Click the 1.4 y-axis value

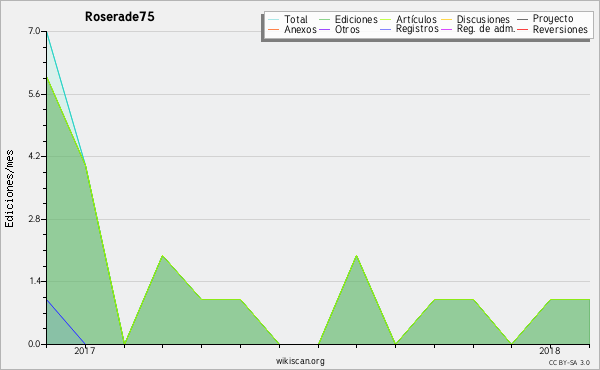pyautogui.click(x=34, y=281)
